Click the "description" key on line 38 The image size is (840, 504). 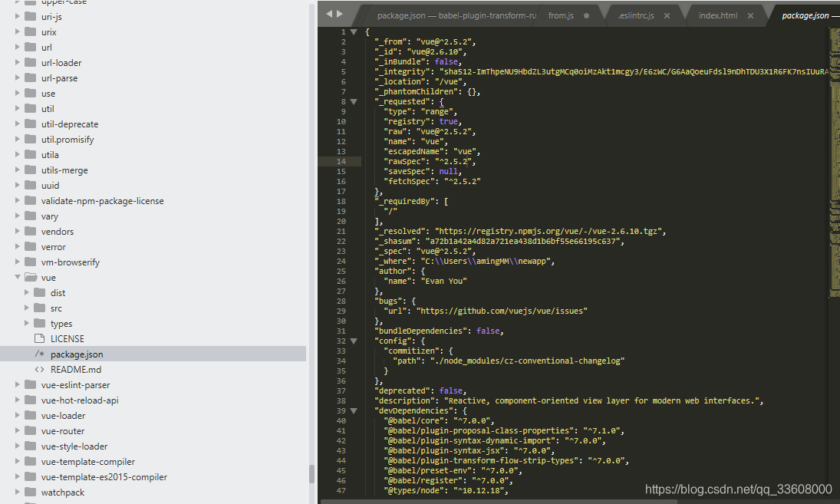(406, 401)
